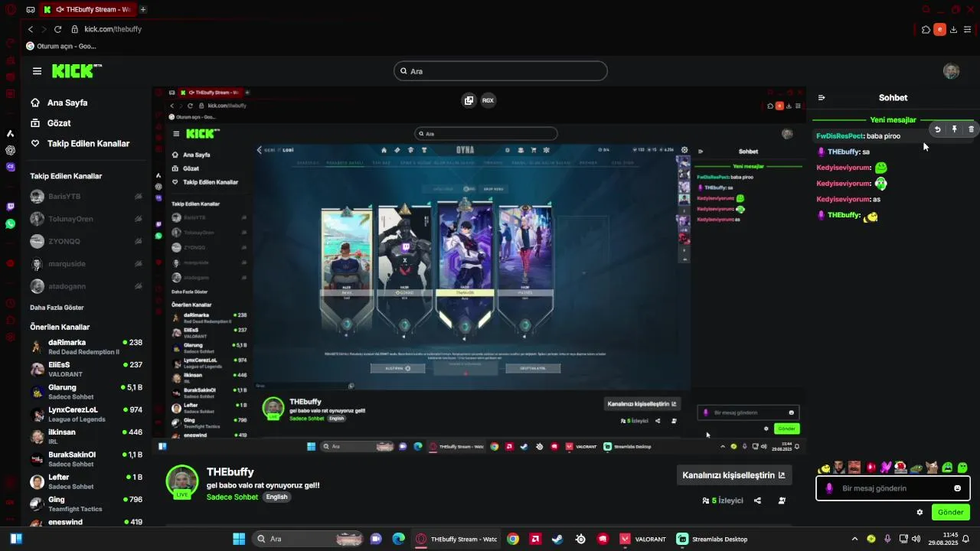Open the Kick hamburger sidebar menu
The height and width of the screenshot is (551, 980).
pos(37,71)
